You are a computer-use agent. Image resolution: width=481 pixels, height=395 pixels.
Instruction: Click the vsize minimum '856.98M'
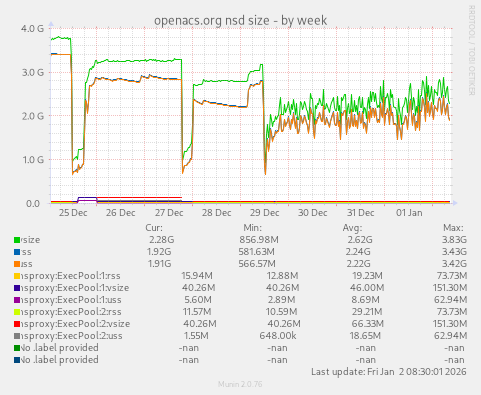pos(259,240)
